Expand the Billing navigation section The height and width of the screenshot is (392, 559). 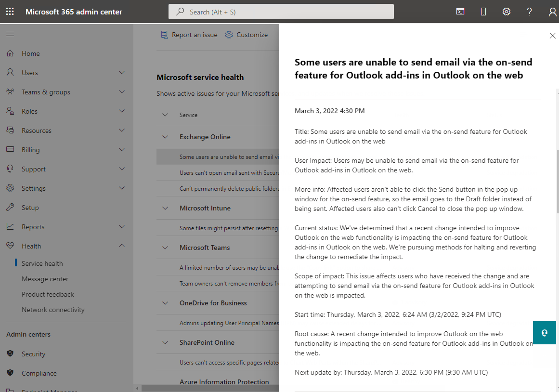tap(122, 149)
